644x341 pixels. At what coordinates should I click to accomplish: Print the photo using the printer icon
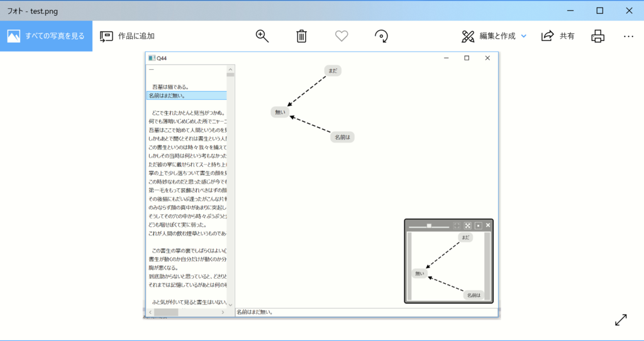[598, 36]
